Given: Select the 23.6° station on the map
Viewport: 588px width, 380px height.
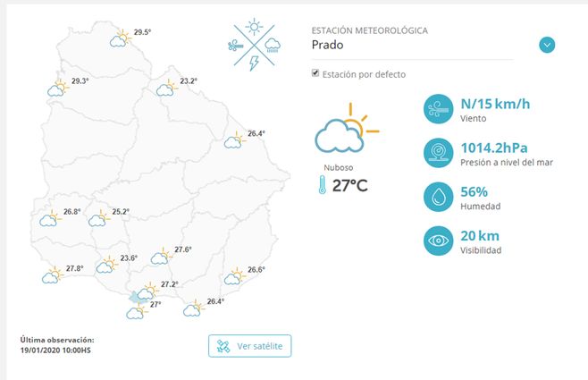Looking at the screenshot, I should (x=107, y=265).
